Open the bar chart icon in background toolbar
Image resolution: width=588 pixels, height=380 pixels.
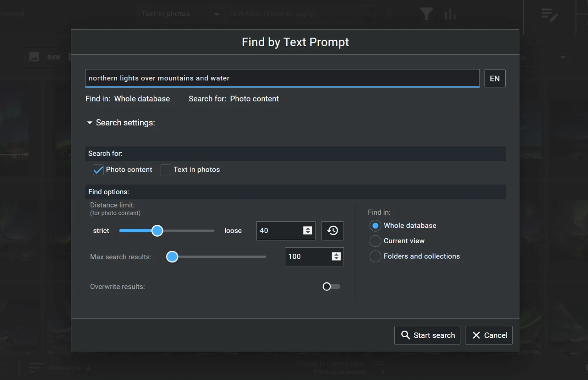450,14
